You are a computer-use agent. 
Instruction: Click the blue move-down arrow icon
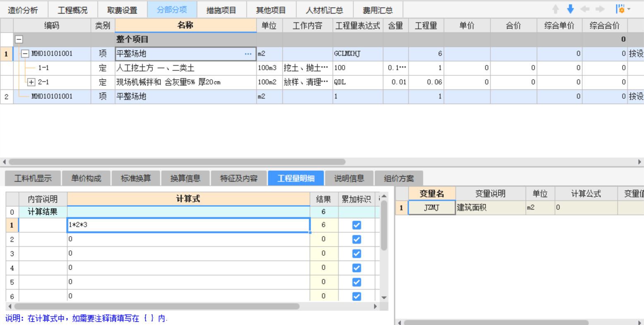(x=570, y=9)
